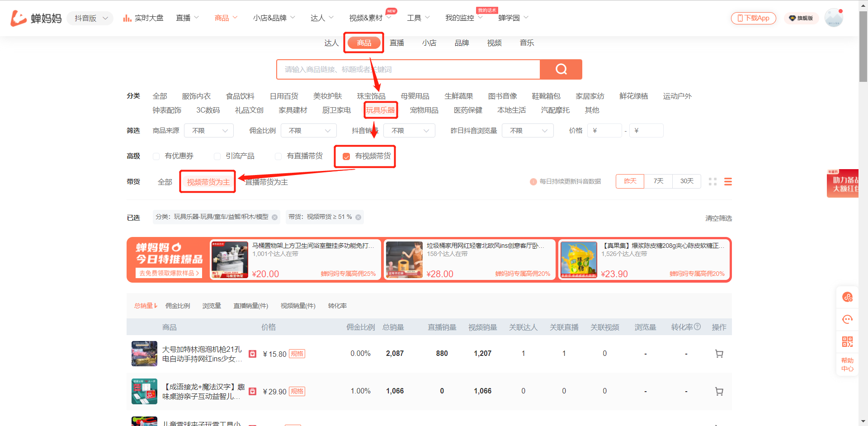This screenshot has width=868, height=426.
Task: Open 帮助中心 in right sidebar
Action: 847,364
